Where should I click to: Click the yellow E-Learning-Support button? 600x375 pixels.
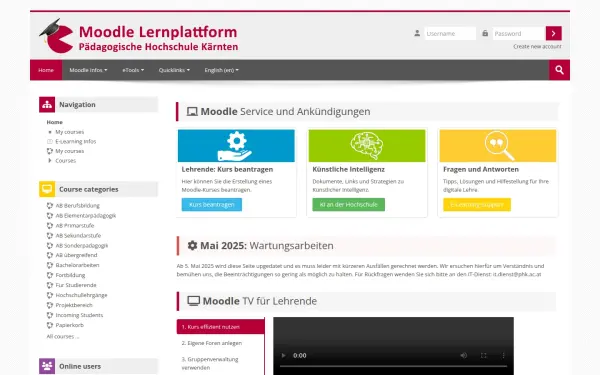point(477,205)
